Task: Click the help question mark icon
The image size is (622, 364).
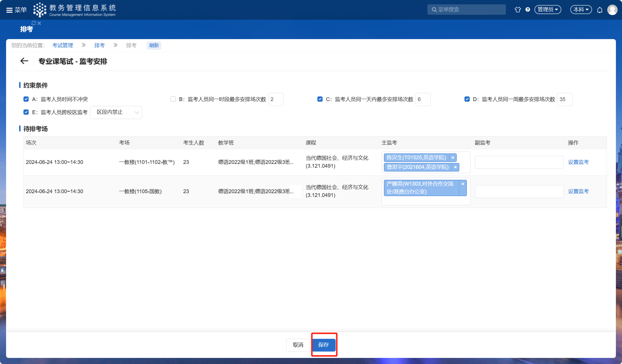Action: coord(528,10)
